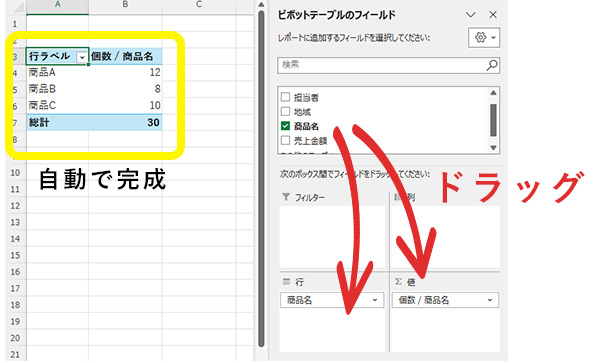
Task: Open the 個数 / 商品名 values dropdown
Action: (490, 300)
